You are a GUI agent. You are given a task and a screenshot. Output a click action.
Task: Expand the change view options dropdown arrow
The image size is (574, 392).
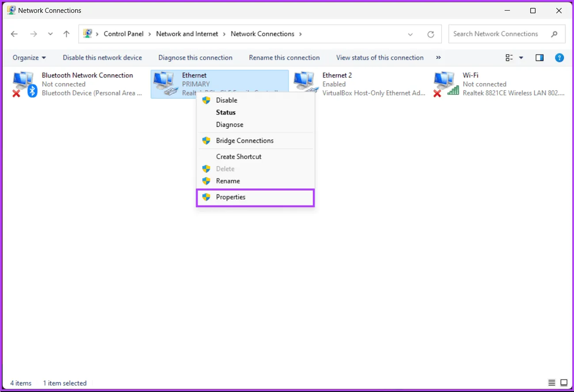pos(521,57)
